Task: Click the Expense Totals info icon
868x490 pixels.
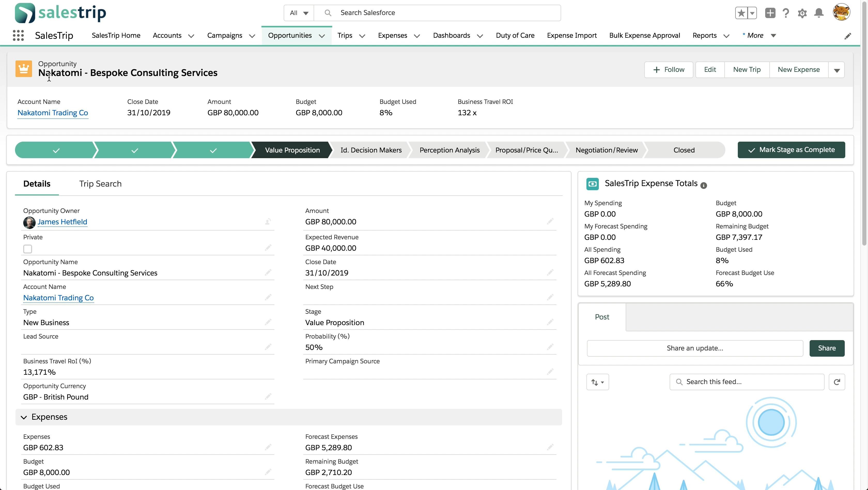Action: 703,185
